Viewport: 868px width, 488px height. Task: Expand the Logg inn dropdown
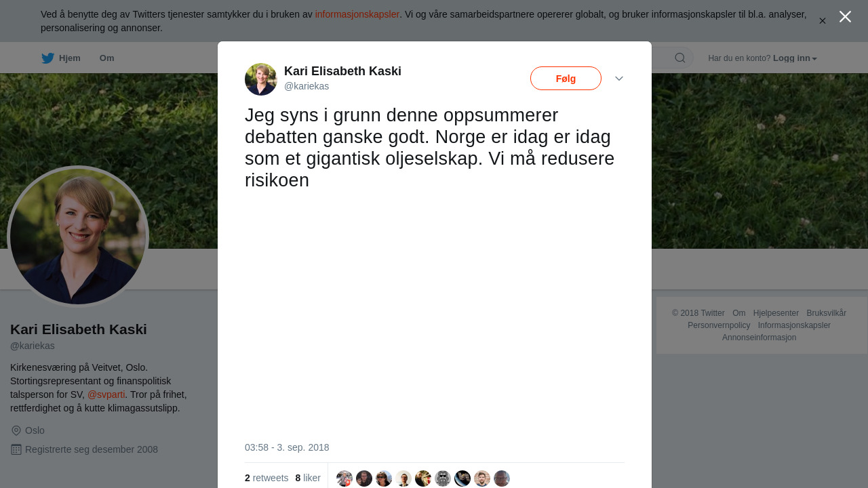click(x=795, y=58)
